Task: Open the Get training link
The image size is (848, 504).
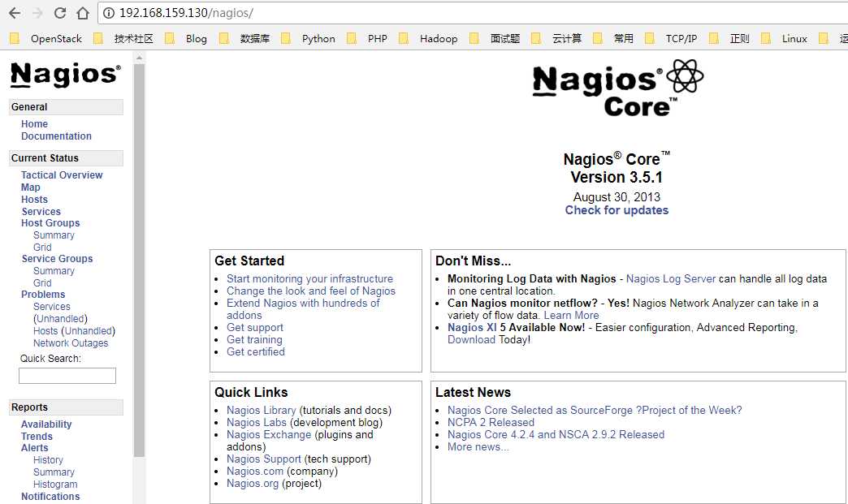Action: coord(254,339)
